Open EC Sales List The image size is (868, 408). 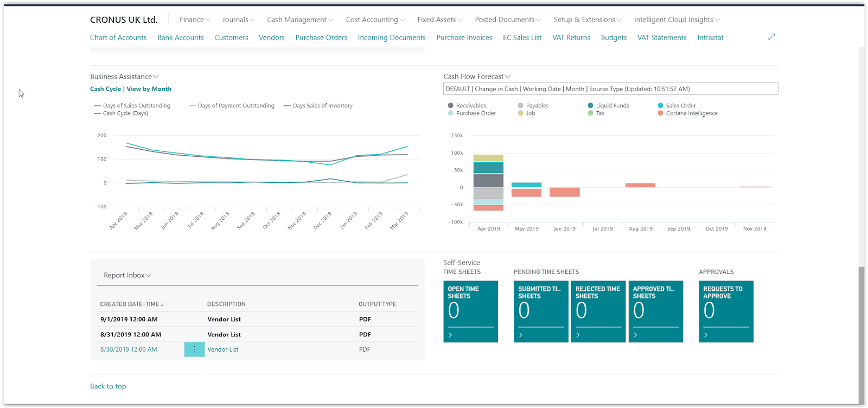522,37
